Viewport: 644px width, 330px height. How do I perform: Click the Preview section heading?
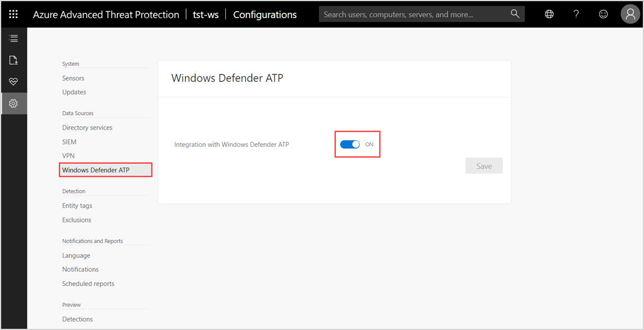click(72, 304)
